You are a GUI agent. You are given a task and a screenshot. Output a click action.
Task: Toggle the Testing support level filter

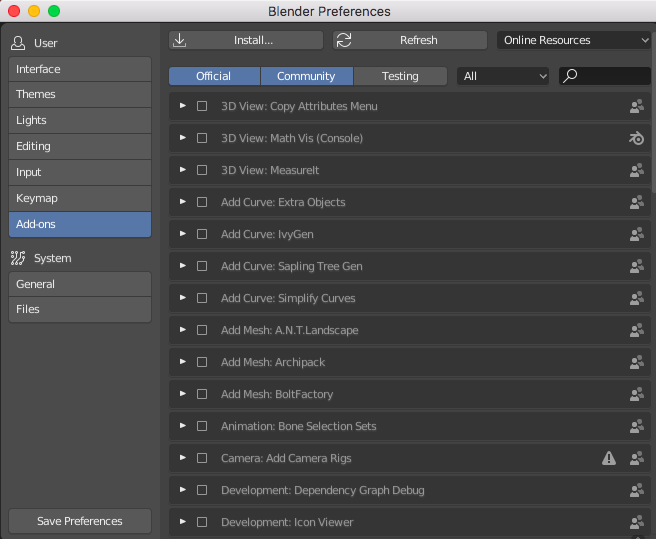click(x=400, y=76)
